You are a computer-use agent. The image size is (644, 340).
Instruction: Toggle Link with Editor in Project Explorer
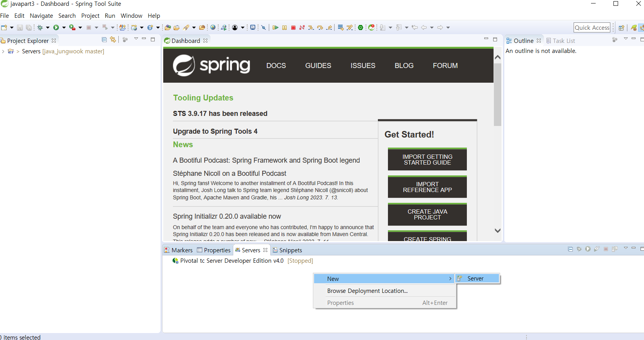point(113,39)
